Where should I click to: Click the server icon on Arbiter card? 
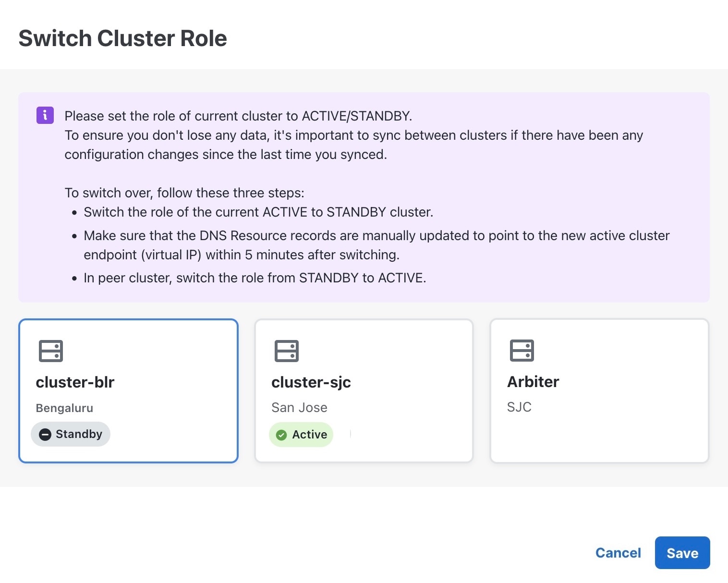(x=522, y=351)
